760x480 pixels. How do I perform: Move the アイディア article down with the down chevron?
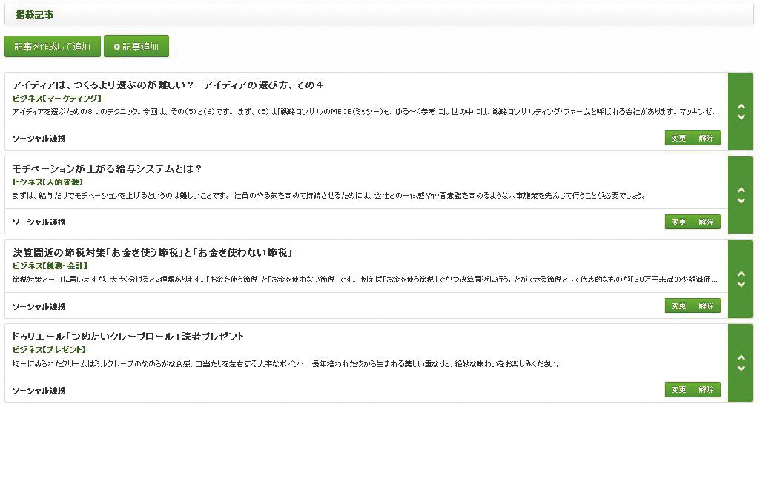tap(741, 116)
